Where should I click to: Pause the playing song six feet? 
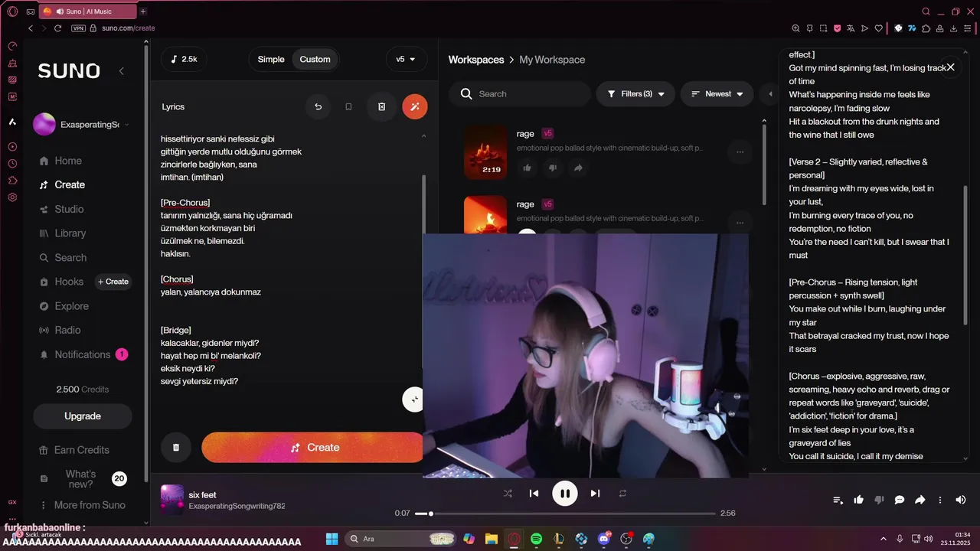pyautogui.click(x=565, y=494)
